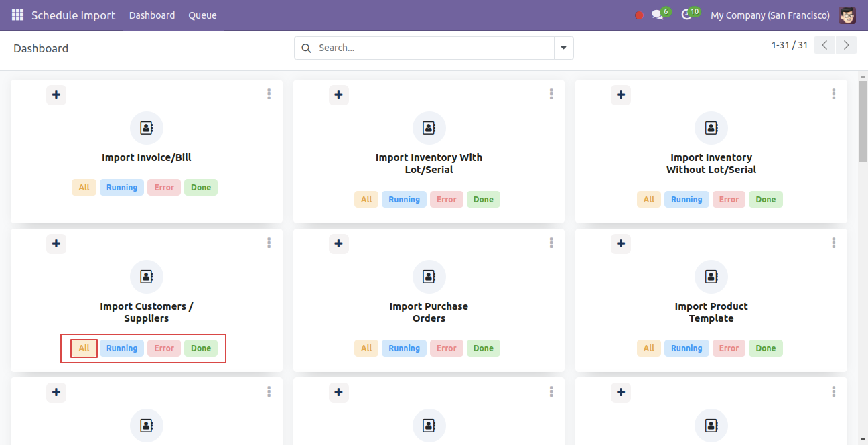Click plus icon on Import Invoice/Bill card
Viewport: 868px width, 445px height.
56,94
